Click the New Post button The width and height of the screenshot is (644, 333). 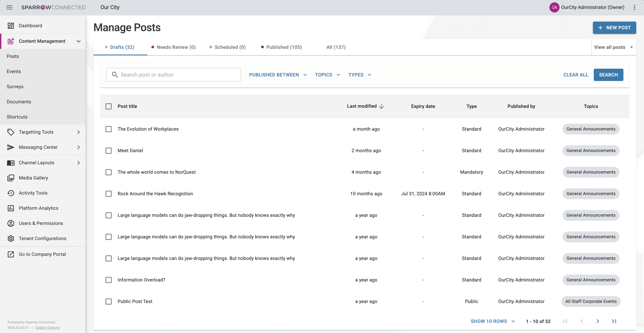(x=614, y=28)
